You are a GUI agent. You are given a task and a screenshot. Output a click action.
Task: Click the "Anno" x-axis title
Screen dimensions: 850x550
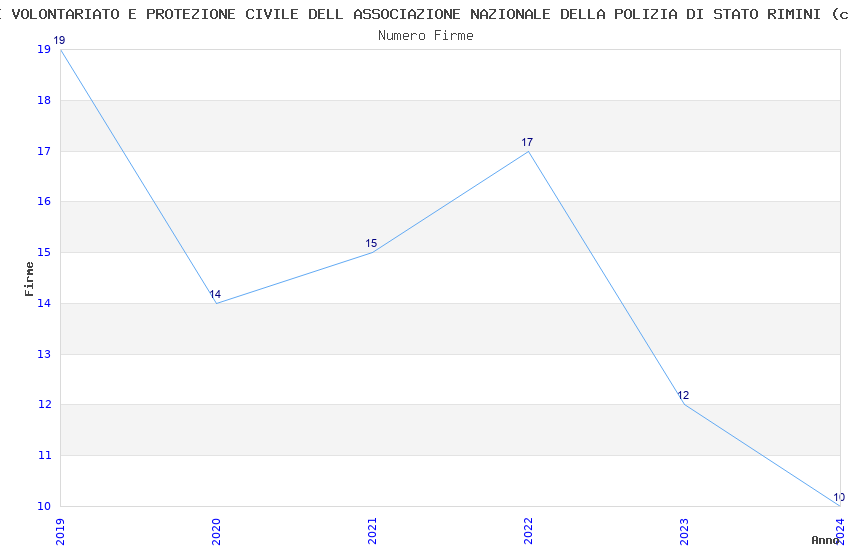point(825,540)
